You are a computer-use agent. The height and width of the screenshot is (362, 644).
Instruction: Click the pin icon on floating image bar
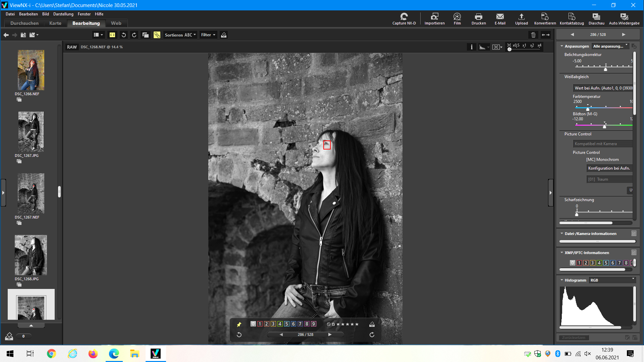(239, 324)
